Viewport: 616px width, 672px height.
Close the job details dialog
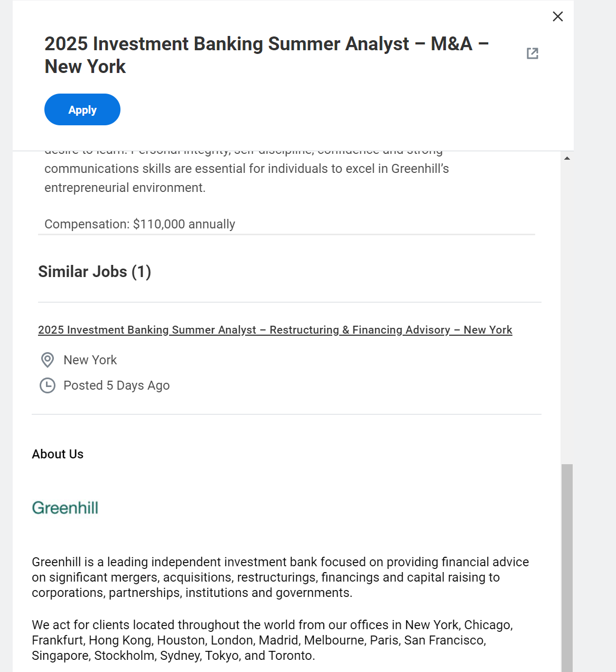tap(558, 16)
